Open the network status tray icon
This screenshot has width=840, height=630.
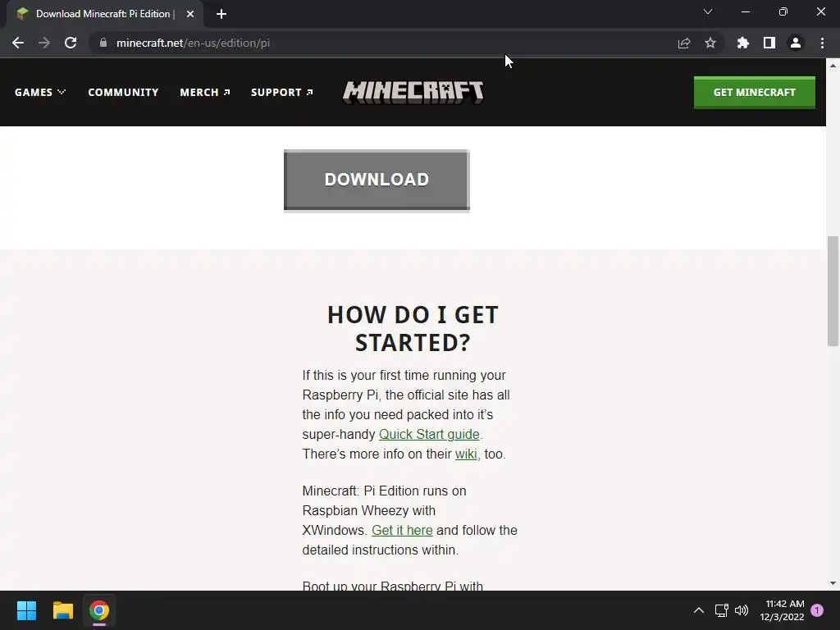coord(722,610)
